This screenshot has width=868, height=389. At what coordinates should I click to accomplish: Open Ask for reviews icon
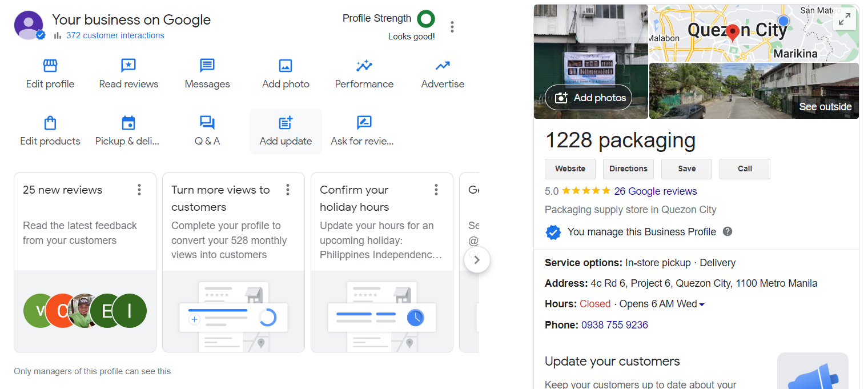(x=364, y=123)
